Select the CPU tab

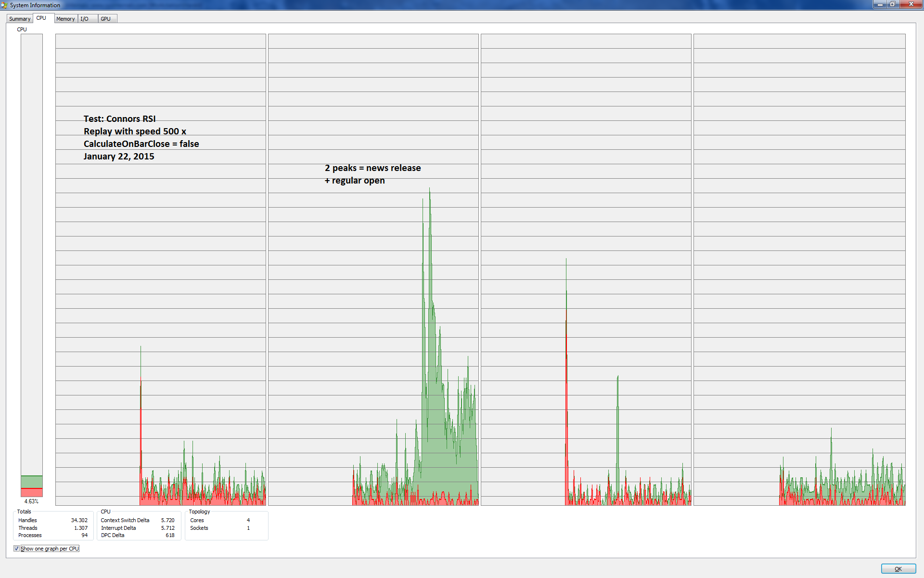(41, 18)
